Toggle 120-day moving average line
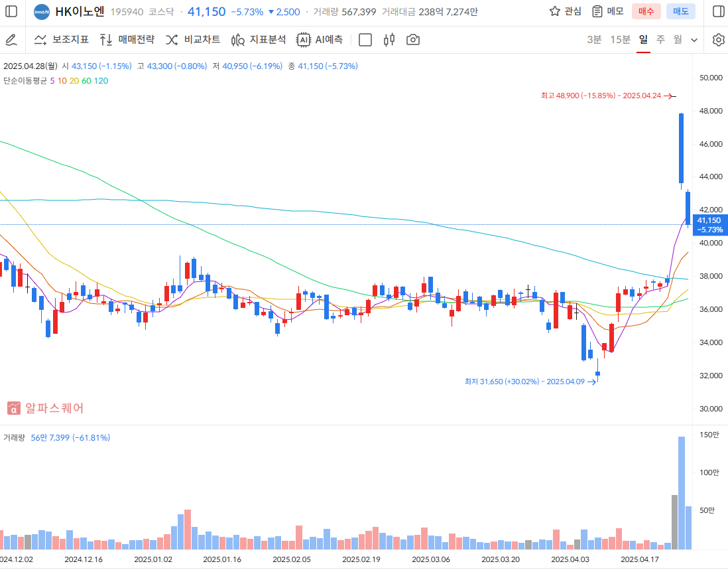 (101, 81)
